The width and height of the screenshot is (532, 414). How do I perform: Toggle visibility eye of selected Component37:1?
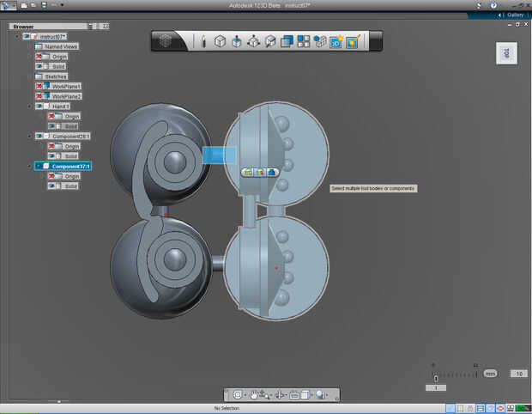39,166
